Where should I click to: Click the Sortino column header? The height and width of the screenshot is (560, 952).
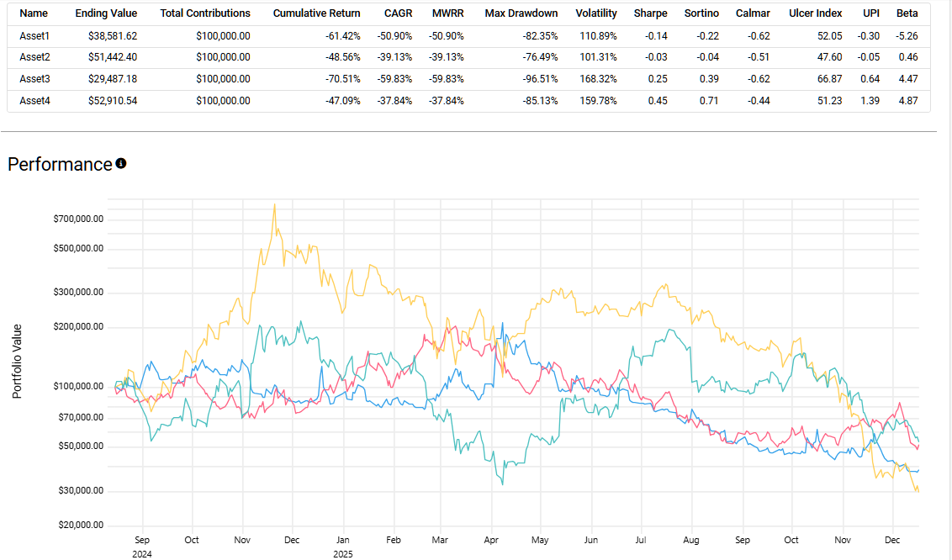(701, 13)
